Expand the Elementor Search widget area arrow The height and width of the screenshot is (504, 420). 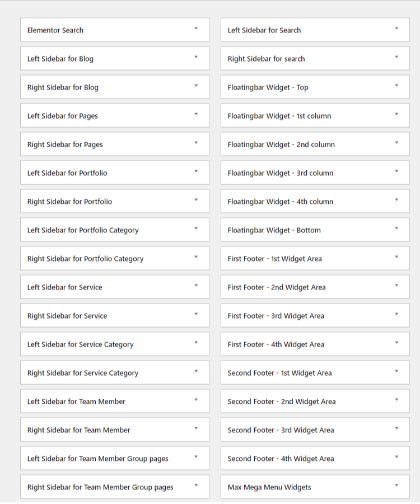point(196,29)
